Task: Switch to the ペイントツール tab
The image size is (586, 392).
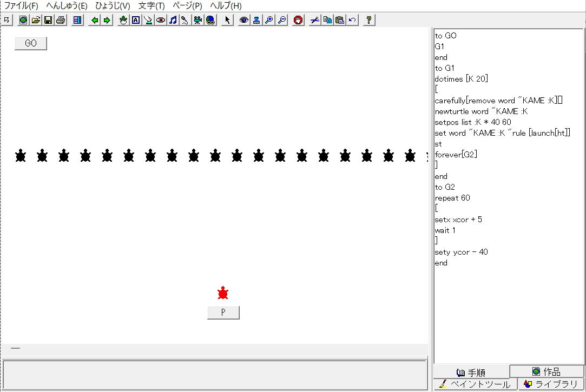Action: point(476,384)
